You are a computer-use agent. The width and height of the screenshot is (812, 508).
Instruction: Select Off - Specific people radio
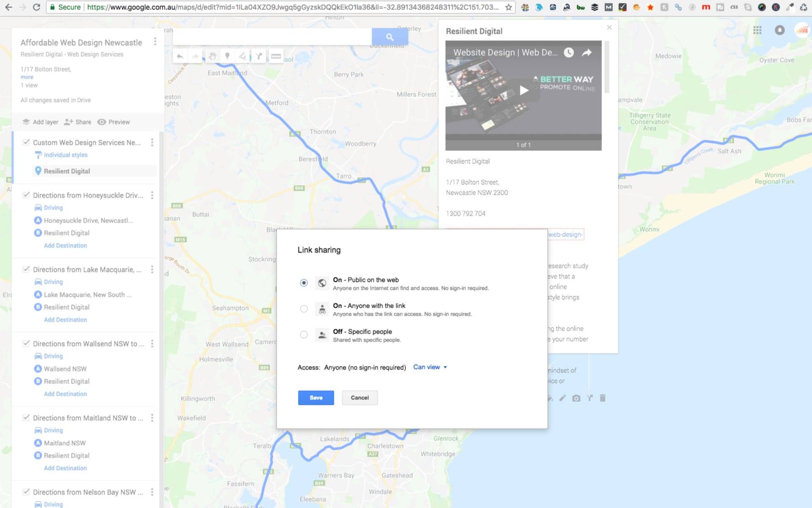(304, 334)
